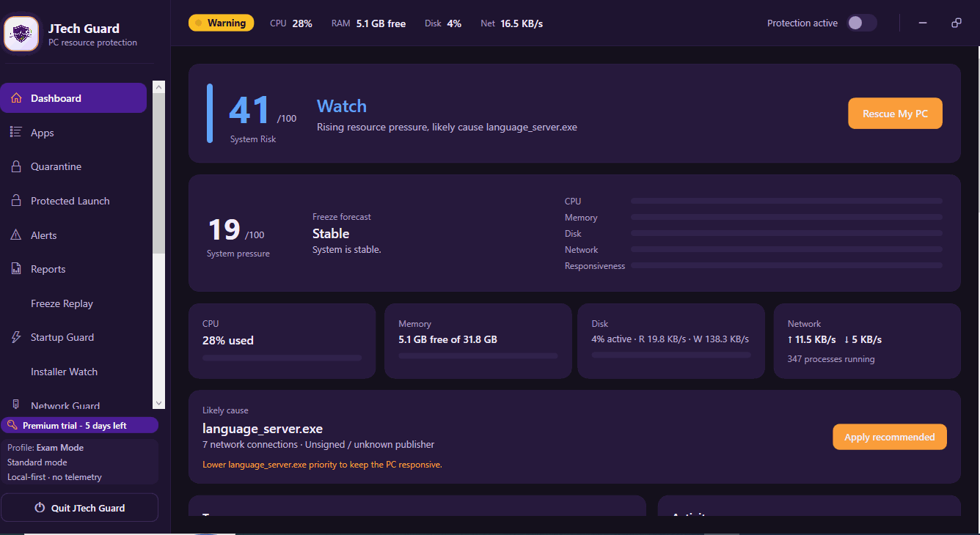The height and width of the screenshot is (535, 980).
Task: Click the Standard mode text
Action: [x=37, y=462]
